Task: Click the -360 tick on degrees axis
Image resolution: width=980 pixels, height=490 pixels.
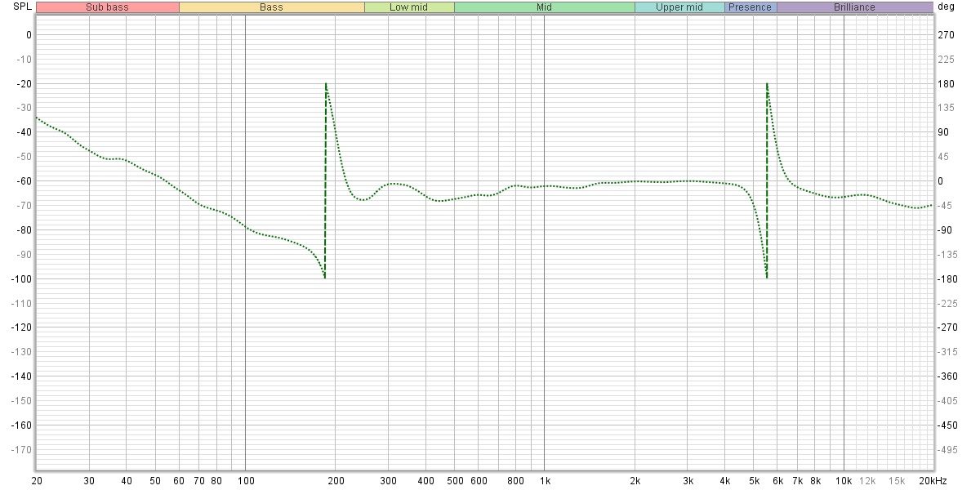Action: (x=947, y=376)
